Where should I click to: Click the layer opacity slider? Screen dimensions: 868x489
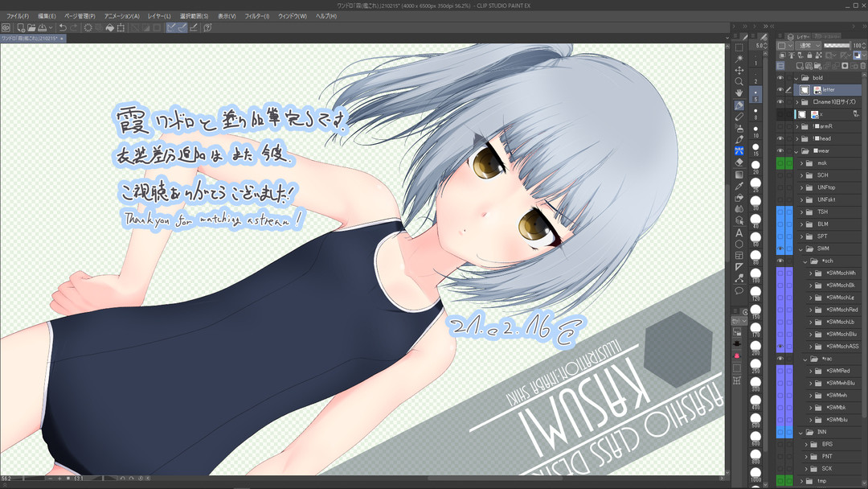point(837,46)
